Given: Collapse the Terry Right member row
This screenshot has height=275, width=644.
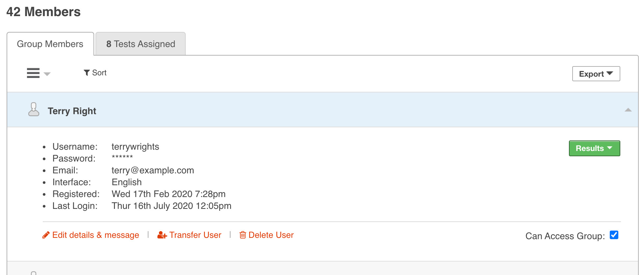Looking at the screenshot, I should pyautogui.click(x=628, y=110).
